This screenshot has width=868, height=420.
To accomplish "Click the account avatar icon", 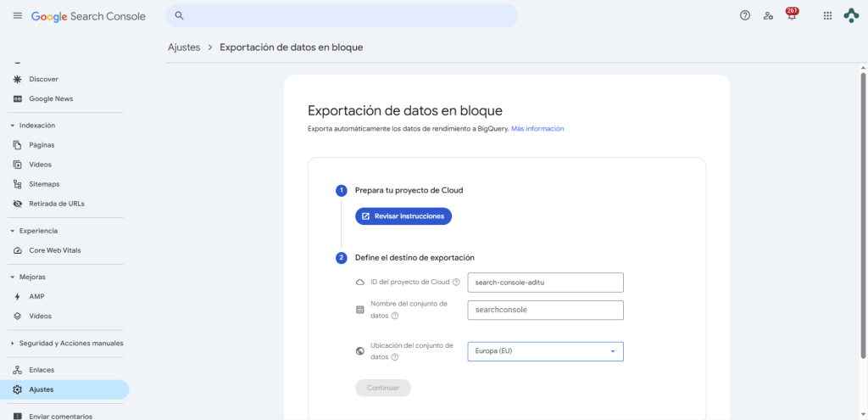I will [x=851, y=15].
